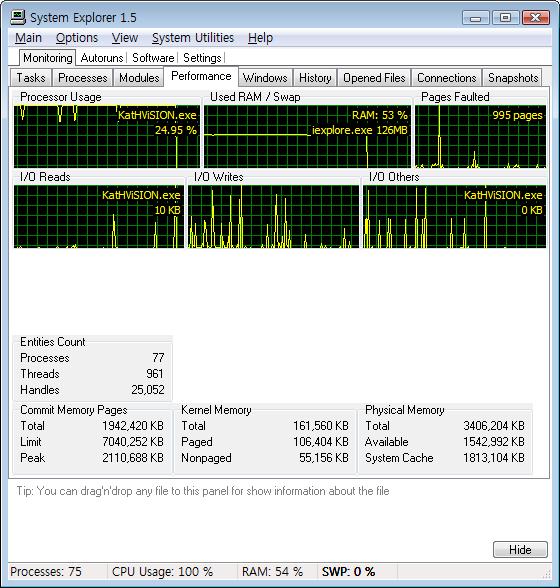
Task: Click the Pages Faulted graph
Action: (x=480, y=136)
